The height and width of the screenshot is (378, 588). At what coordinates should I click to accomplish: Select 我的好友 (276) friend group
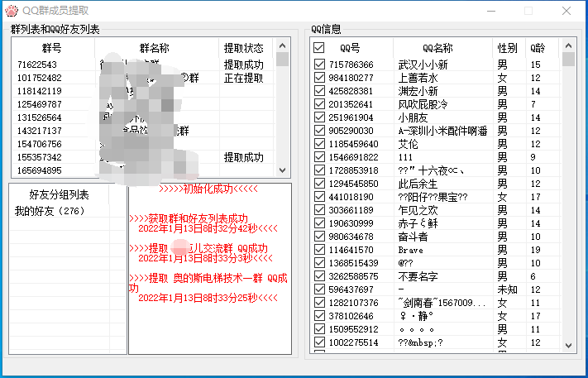(x=50, y=211)
